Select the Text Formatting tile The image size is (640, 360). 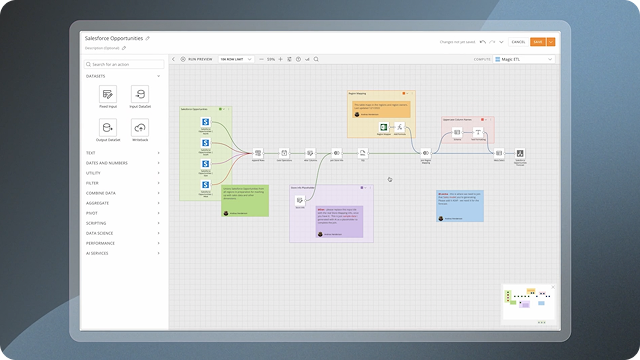[478, 132]
